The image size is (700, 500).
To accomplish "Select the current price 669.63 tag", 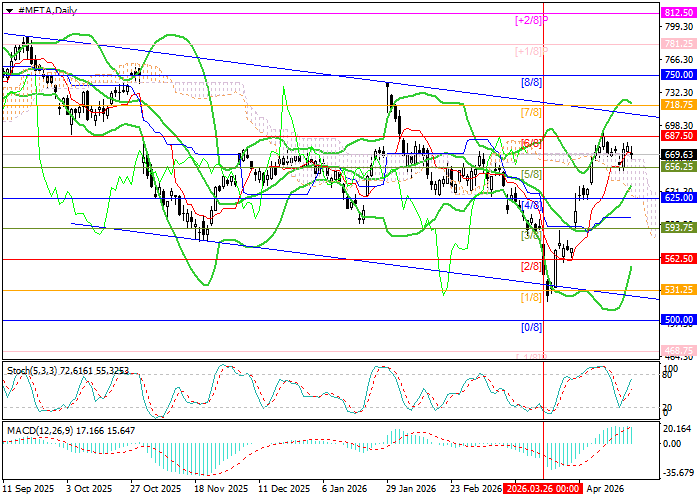I will (x=679, y=155).
